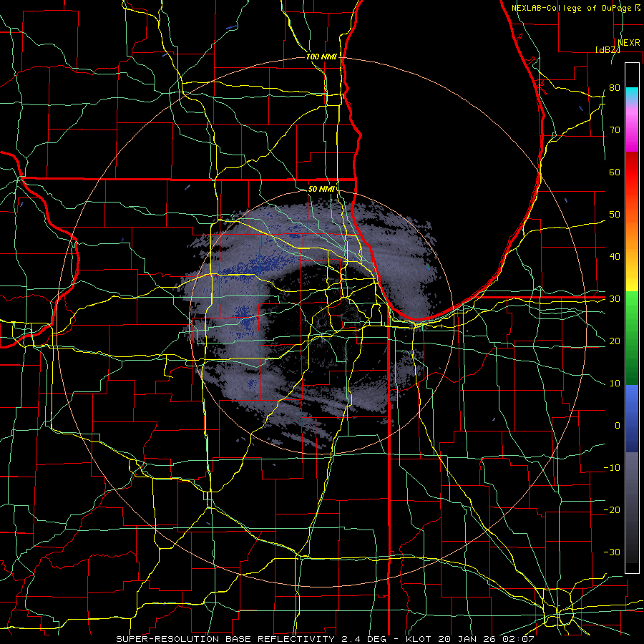Click the "SUPER-RESOLUTION BASE REFLECTIVITY" caption text
Viewport: 644px width, 644px height.
(225, 639)
